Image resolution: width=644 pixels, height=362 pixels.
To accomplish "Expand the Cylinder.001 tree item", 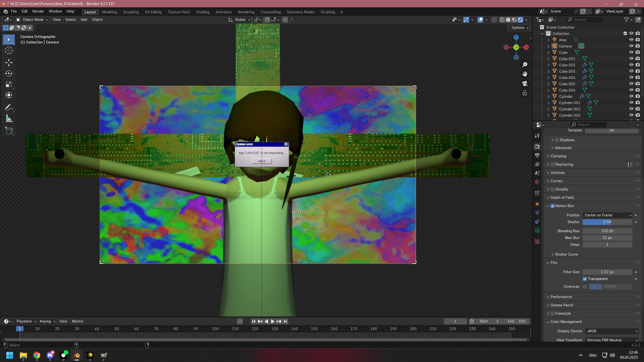I will tap(548, 103).
